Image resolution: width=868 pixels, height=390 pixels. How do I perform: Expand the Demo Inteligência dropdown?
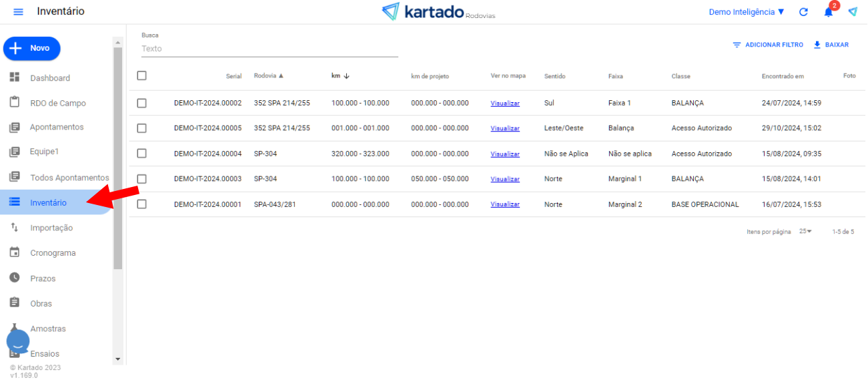747,12
